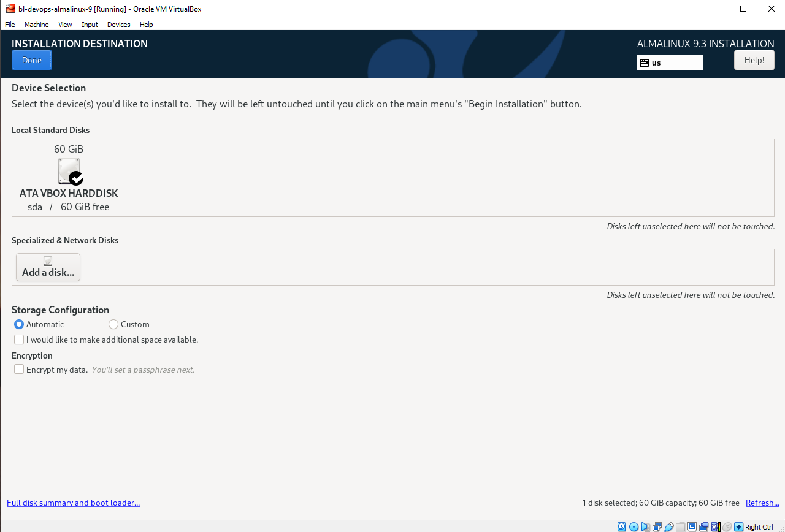This screenshot has height=532, width=785.
Task: Click VirtualBox virtualization CPU status icon
Action: (716, 526)
